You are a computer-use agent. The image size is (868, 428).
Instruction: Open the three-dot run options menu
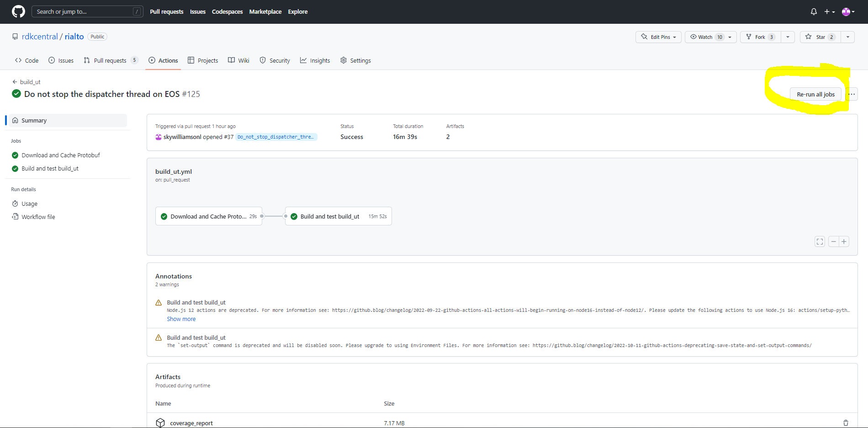click(x=852, y=94)
